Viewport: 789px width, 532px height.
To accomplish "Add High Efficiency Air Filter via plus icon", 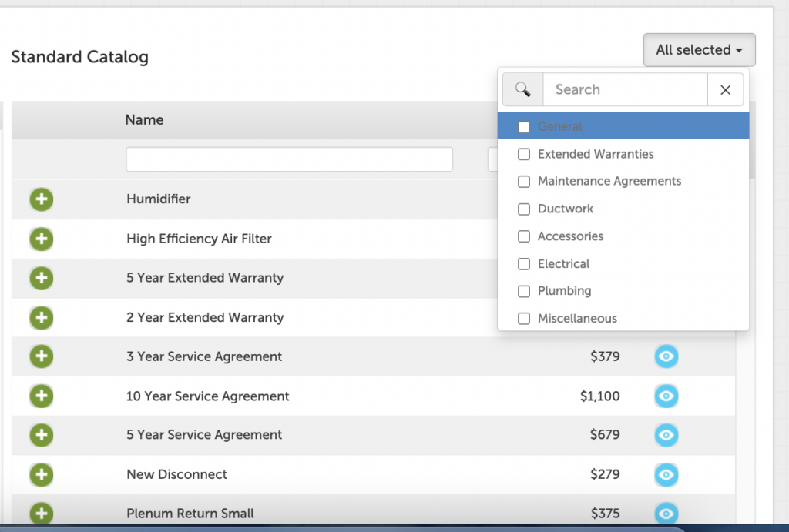I will coord(42,239).
